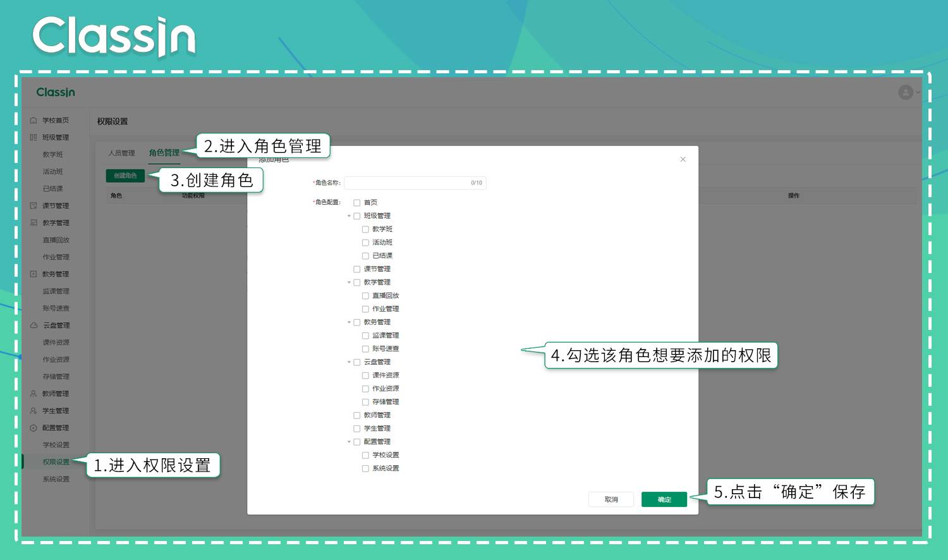Select the 角色管理 tab
Image resolution: width=948 pixels, height=560 pixels.
(164, 153)
